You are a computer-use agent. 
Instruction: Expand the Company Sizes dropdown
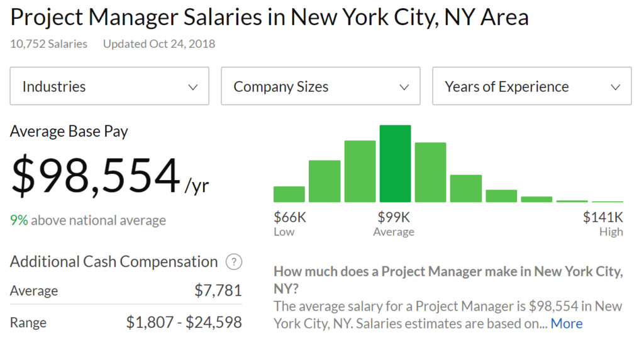pyautogui.click(x=320, y=87)
